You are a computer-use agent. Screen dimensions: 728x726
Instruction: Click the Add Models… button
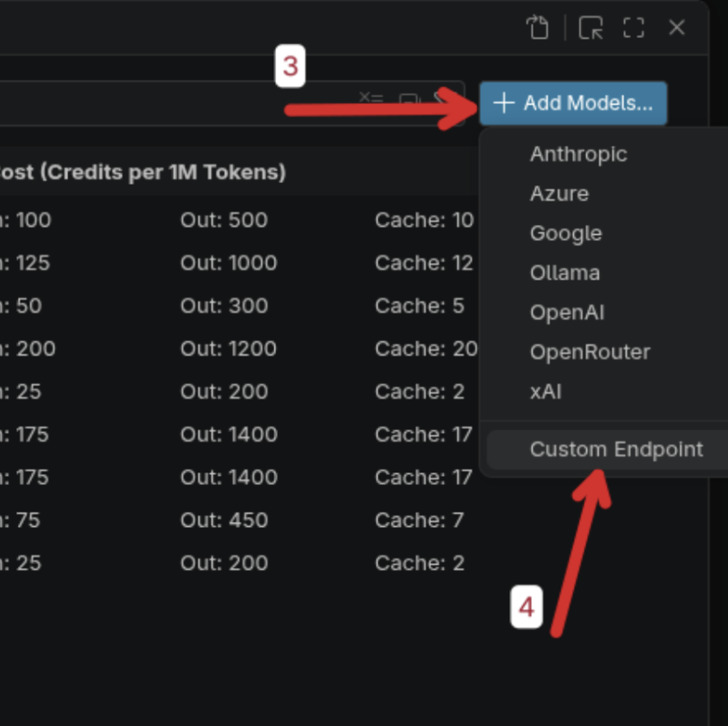573,103
